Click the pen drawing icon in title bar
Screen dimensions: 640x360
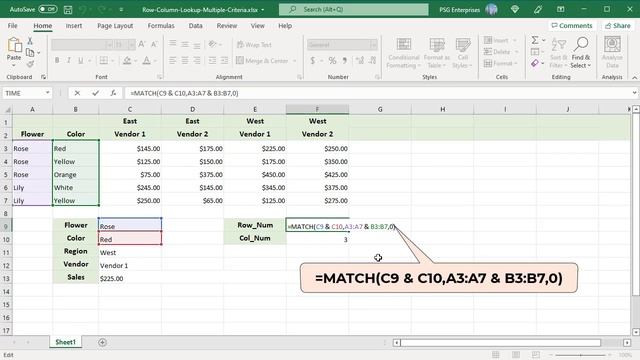(x=538, y=9)
